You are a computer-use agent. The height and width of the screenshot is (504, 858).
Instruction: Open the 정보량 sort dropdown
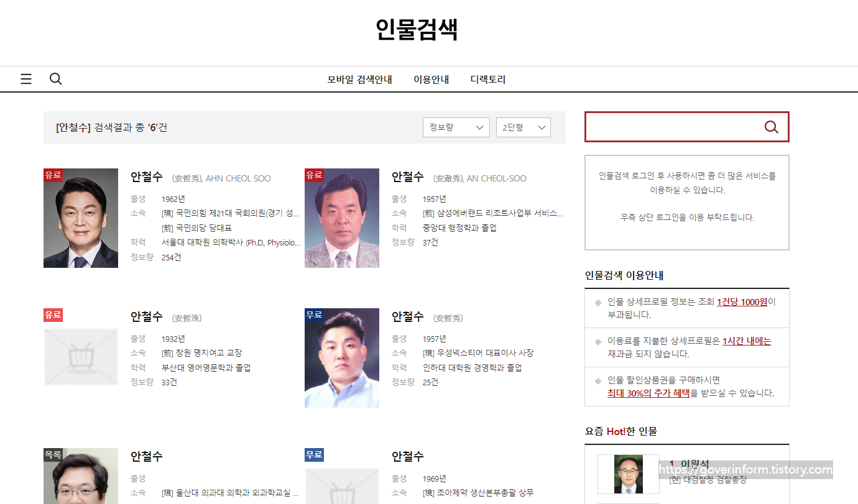pyautogui.click(x=456, y=127)
